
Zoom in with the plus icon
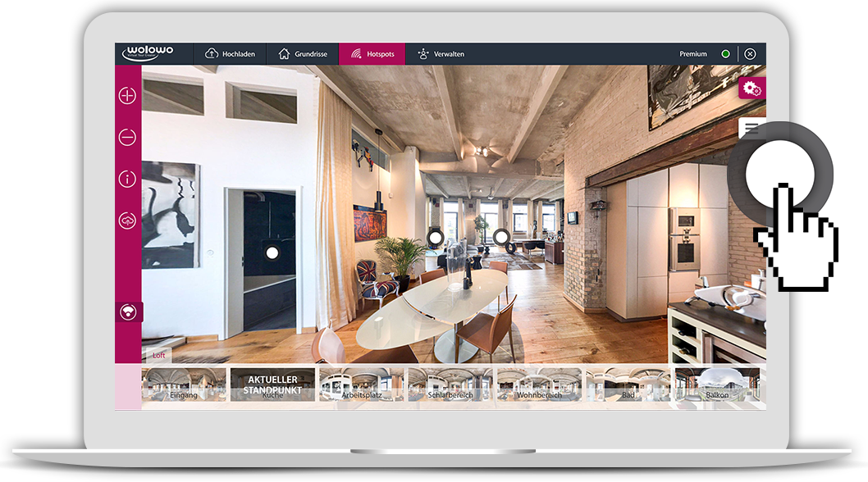tap(127, 95)
